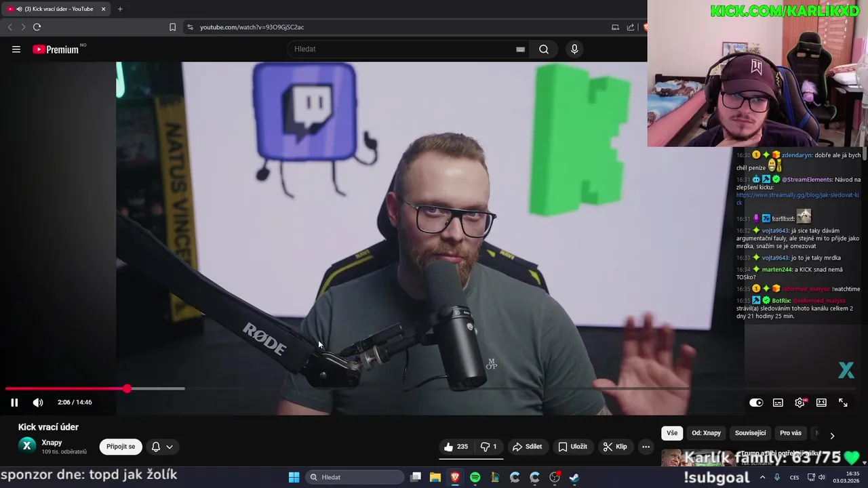Start voice search with microphone icon
Image resolution: width=868 pixels, height=488 pixels.
tap(574, 49)
